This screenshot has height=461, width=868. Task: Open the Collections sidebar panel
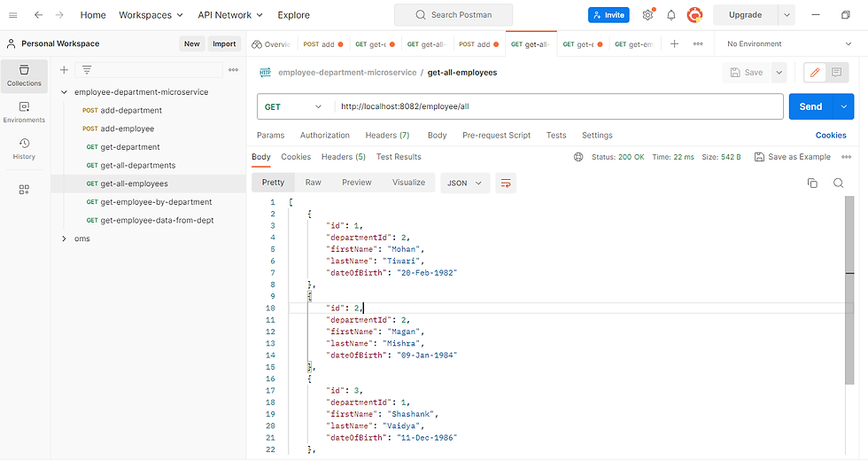tap(24, 76)
